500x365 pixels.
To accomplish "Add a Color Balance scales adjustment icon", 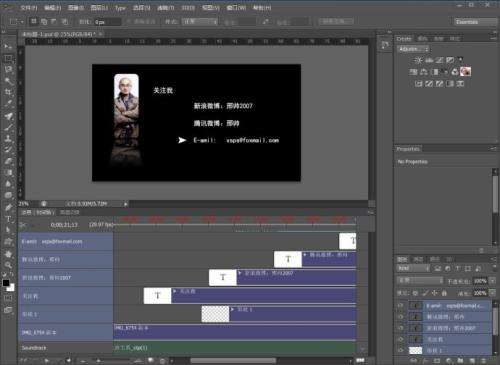I will tap(424, 72).
